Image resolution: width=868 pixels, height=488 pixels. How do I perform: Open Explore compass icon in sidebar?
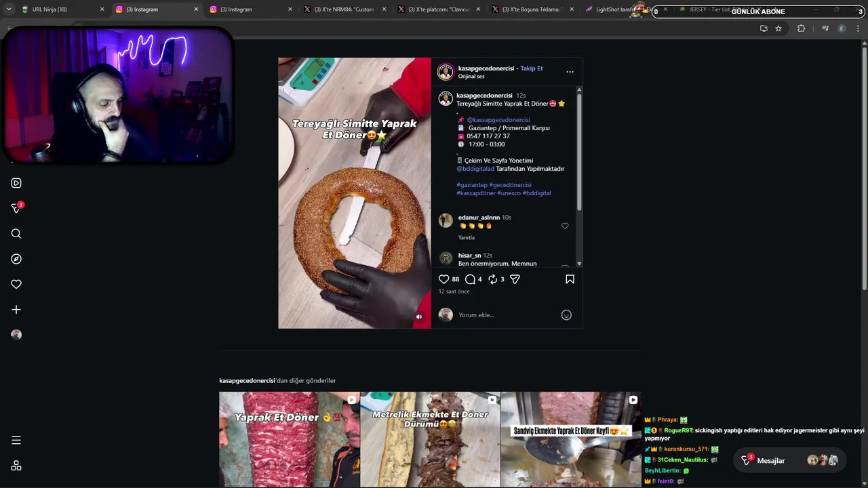point(16,259)
